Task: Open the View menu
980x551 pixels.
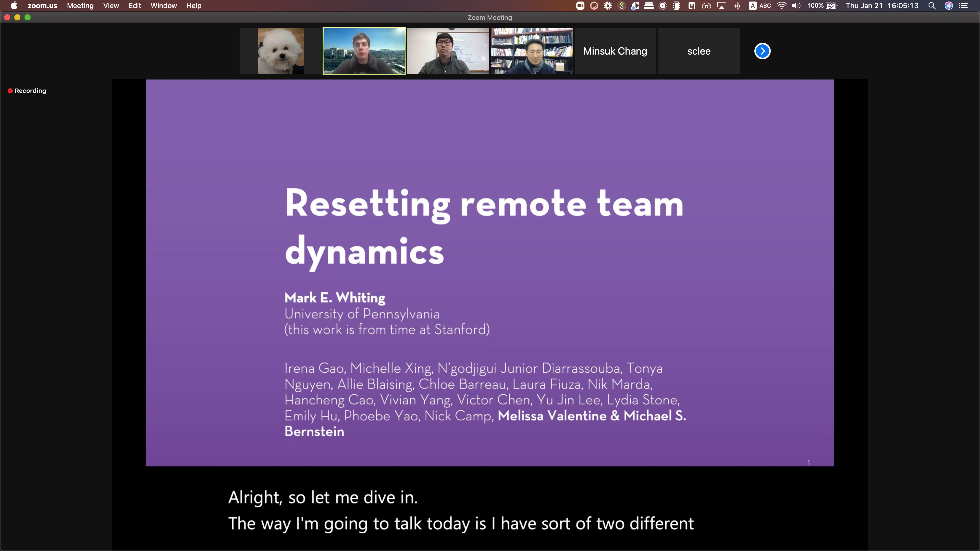Action: coord(111,6)
